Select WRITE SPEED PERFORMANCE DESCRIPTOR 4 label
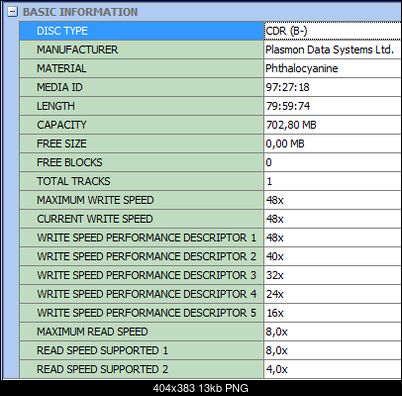 point(147,294)
